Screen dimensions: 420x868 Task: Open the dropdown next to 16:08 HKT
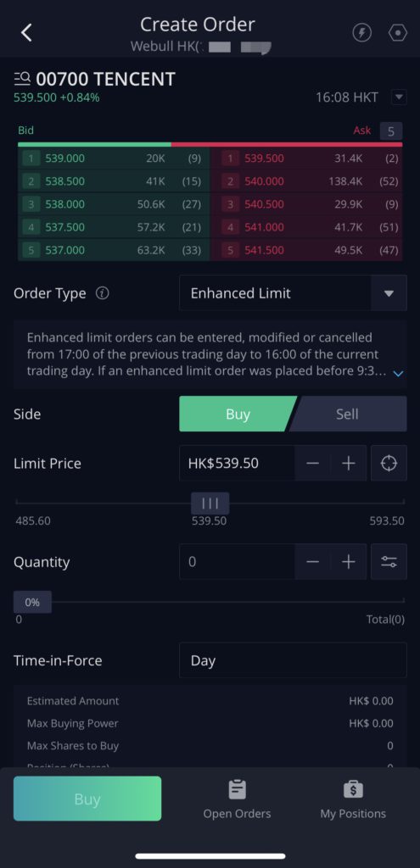399,97
